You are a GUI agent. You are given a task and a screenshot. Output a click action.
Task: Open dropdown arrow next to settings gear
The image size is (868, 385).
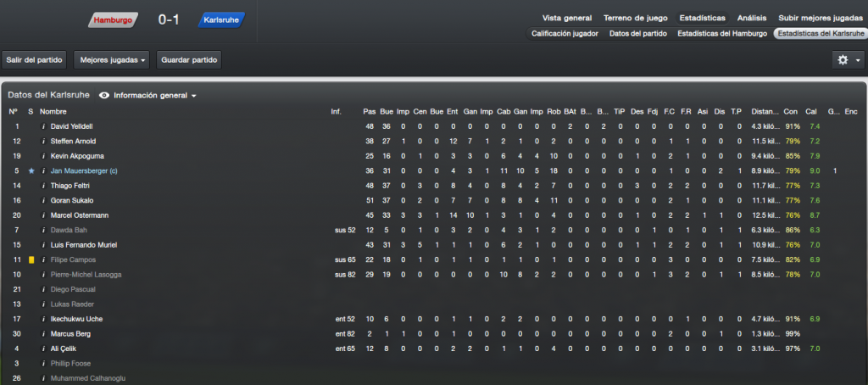pyautogui.click(x=858, y=60)
